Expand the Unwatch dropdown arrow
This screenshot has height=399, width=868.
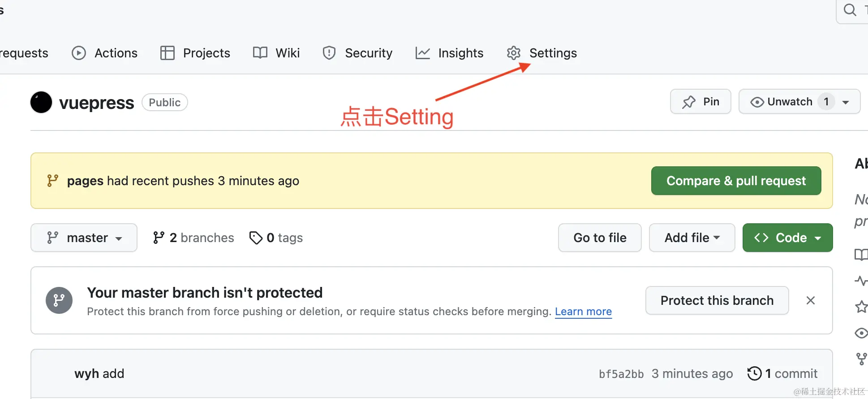846,102
